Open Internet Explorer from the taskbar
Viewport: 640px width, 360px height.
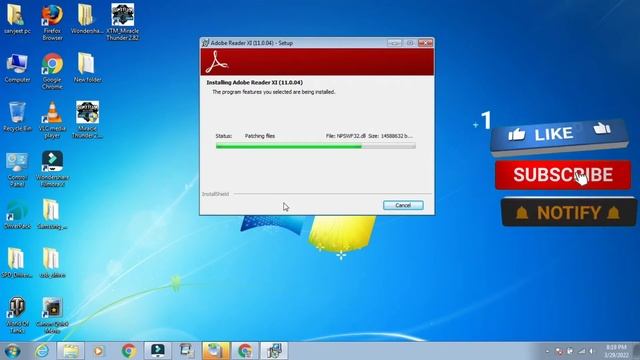tap(42, 351)
